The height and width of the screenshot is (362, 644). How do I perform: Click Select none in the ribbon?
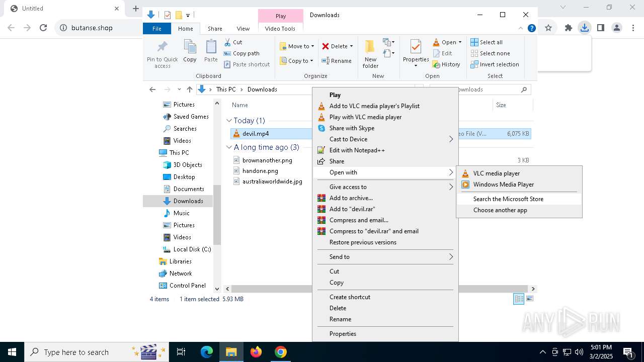pos(490,53)
